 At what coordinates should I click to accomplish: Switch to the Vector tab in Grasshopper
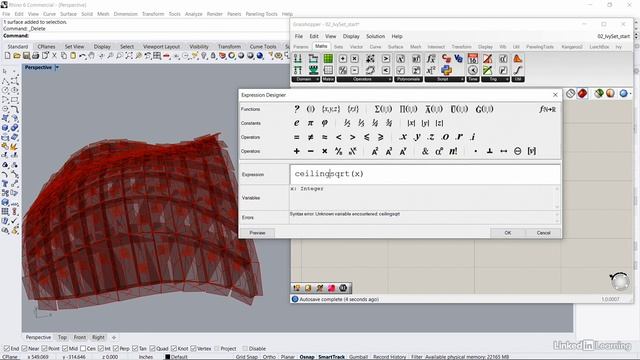point(356,47)
